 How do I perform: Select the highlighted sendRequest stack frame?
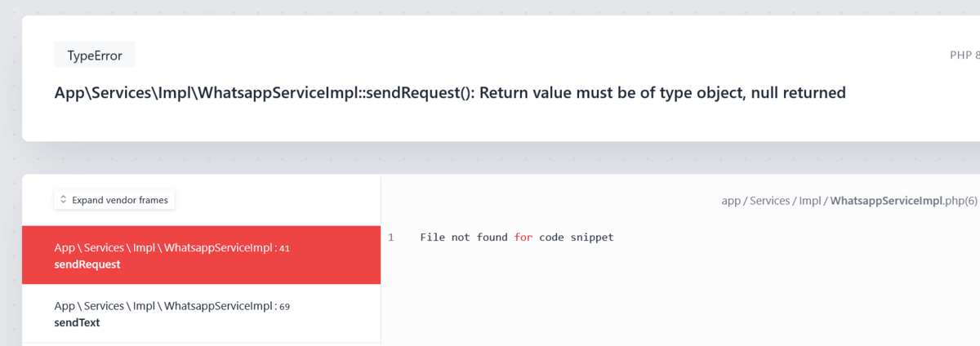tap(202, 255)
